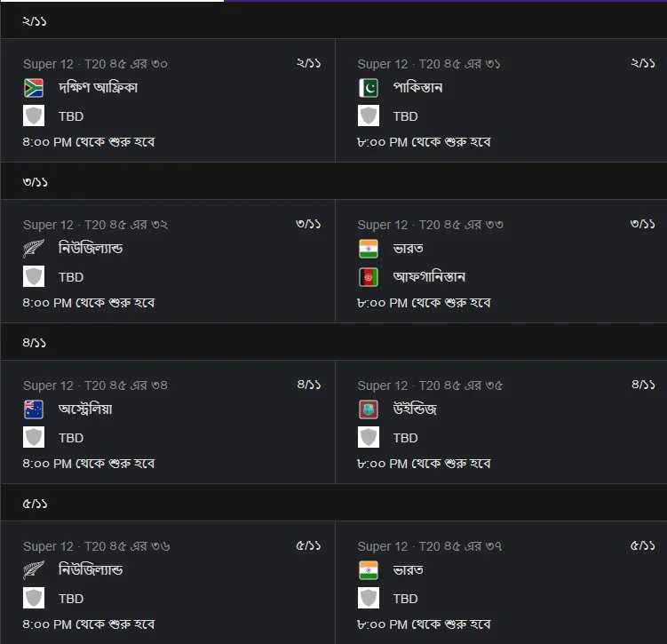The width and height of the screenshot is (667, 644).
Task: Click TBD shield icon below Australia
Action: (x=34, y=438)
